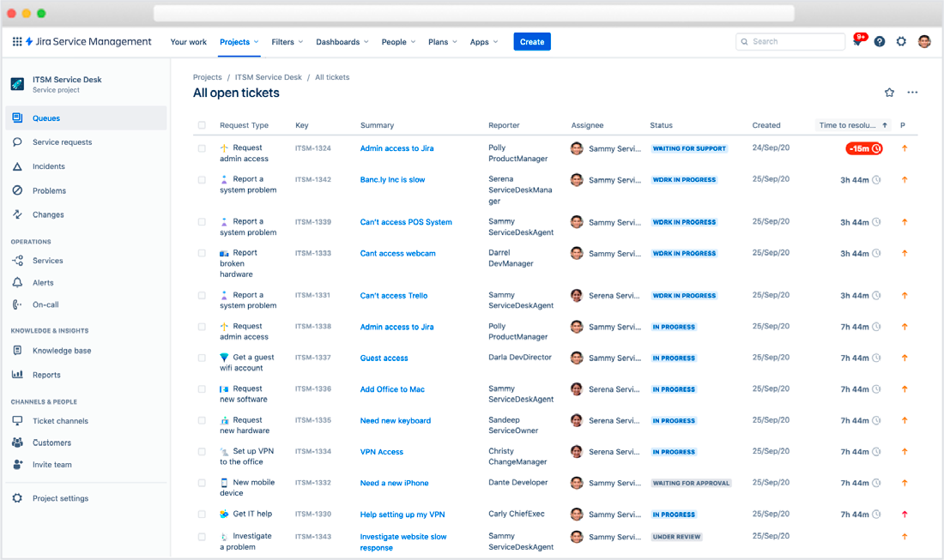Open the notifications bell icon
This screenshot has height=560, width=944.
pos(858,41)
